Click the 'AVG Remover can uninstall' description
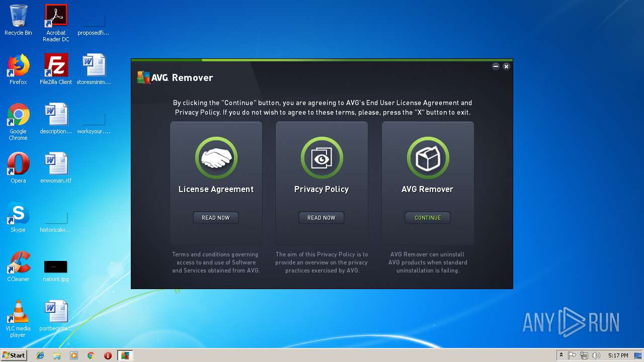The width and height of the screenshot is (644, 362). point(428,262)
